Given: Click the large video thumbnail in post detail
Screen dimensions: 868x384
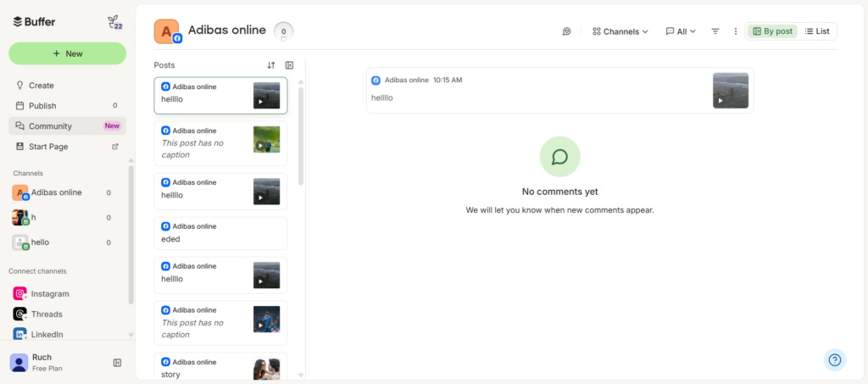Looking at the screenshot, I should pyautogui.click(x=730, y=91).
